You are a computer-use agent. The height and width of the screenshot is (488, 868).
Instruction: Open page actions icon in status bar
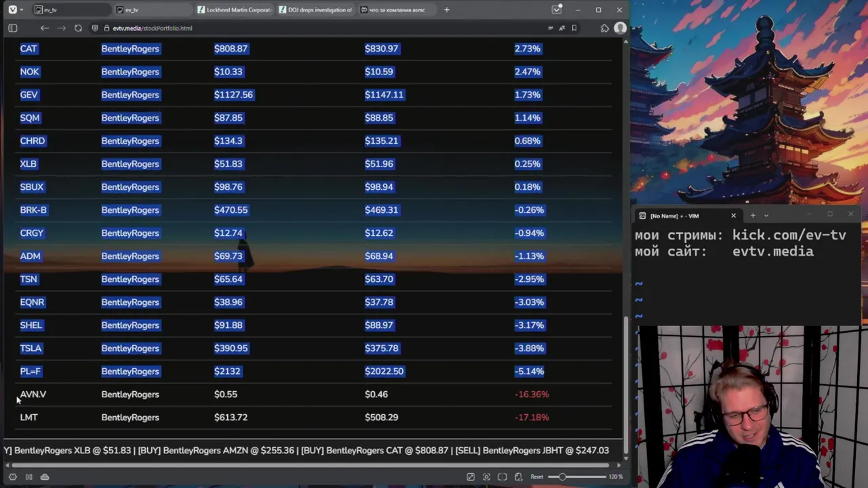click(519, 476)
